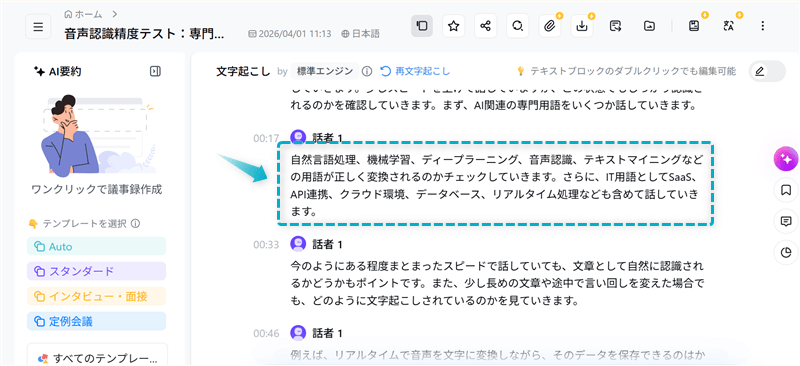Click the download export icon
This screenshot has height=366, width=800.
[582, 26]
